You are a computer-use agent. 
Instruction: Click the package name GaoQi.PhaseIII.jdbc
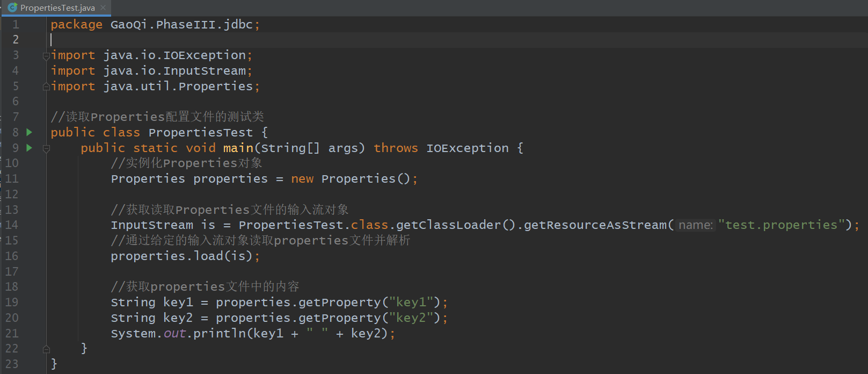coord(181,25)
